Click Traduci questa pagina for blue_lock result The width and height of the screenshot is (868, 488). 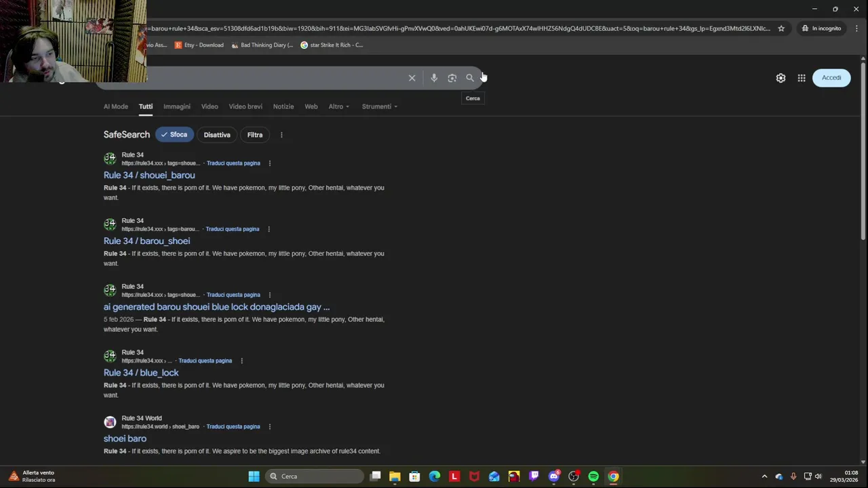coord(205,361)
